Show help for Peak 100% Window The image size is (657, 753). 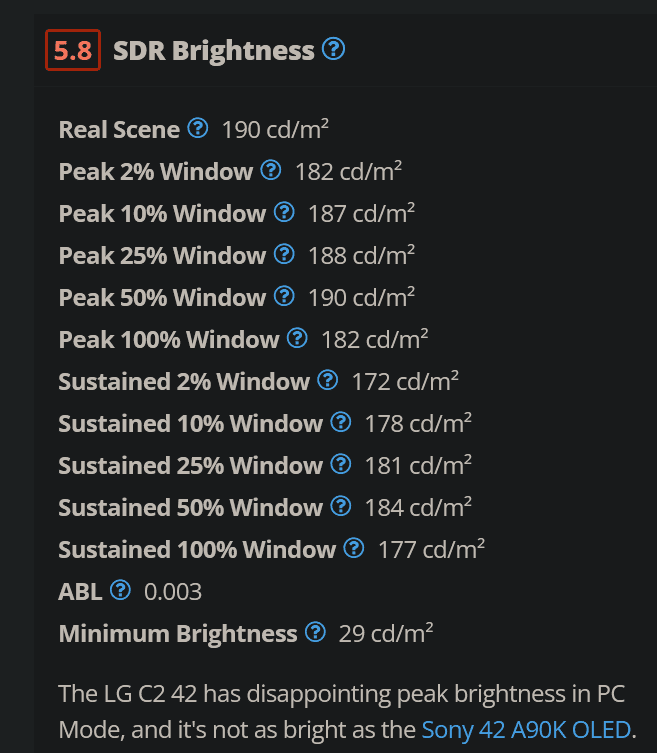pos(297,338)
